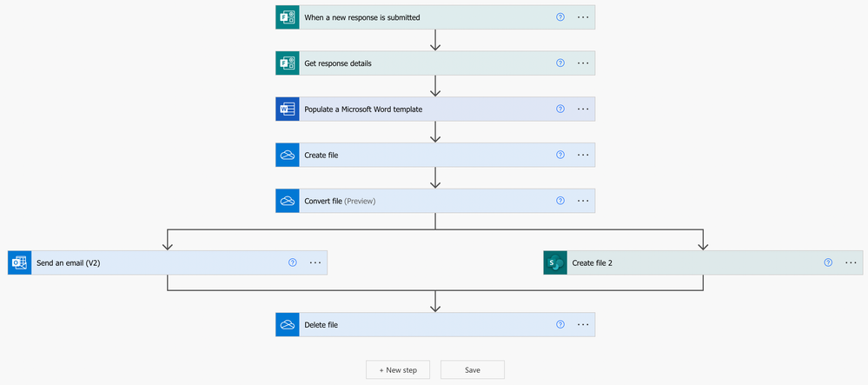Click the Forms icon on Get response details

tap(288, 63)
